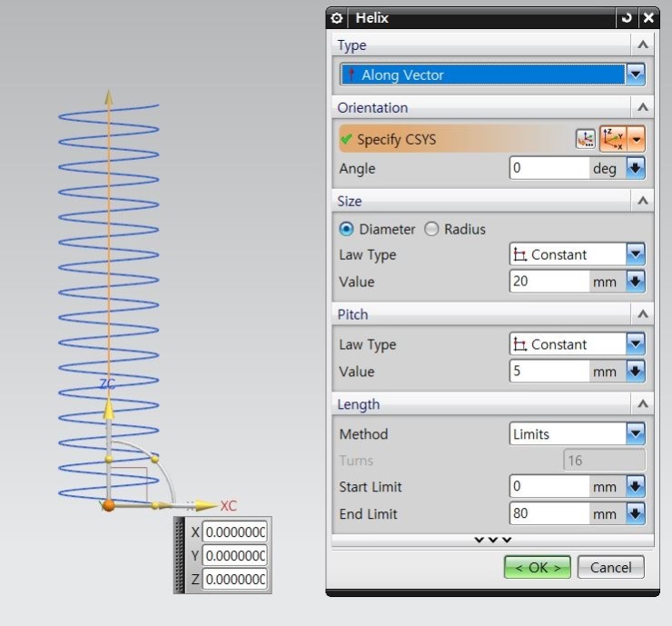Click the End Limit options arrow icon
Image resolution: width=672 pixels, height=626 pixels.
635,514
